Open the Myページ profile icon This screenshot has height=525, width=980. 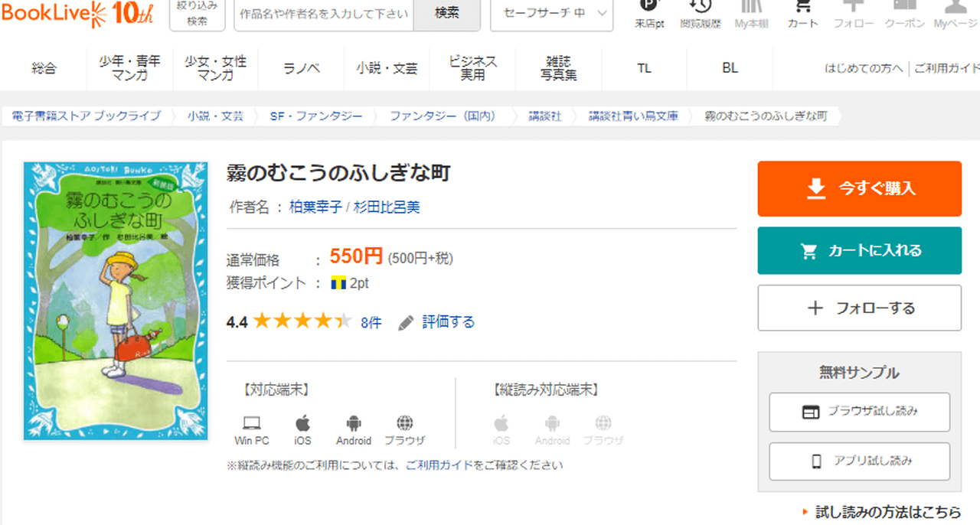955,8
